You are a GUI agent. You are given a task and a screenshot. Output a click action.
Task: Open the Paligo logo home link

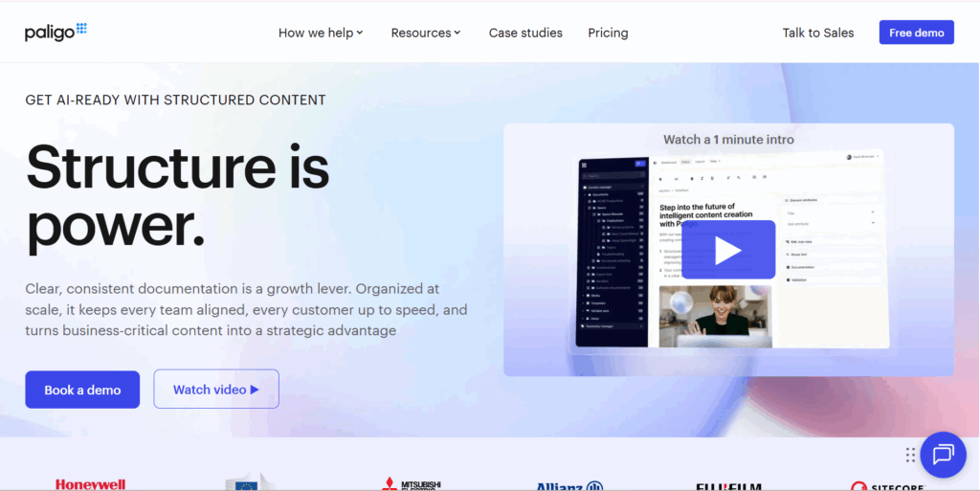pyautogui.click(x=56, y=32)
